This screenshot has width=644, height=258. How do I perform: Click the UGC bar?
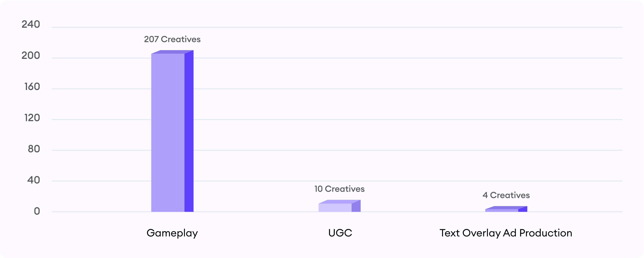click(x=339, y=206)
